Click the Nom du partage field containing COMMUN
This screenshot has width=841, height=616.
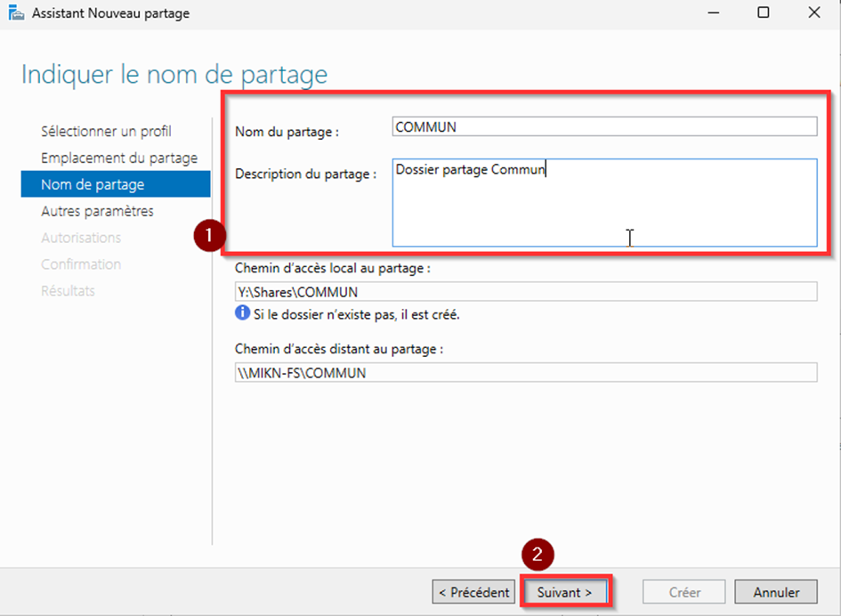604,127
